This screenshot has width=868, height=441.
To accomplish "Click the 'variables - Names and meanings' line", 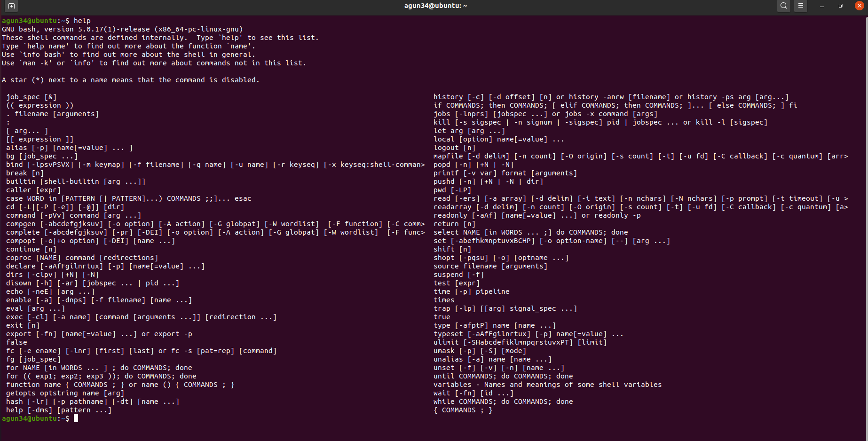I will [x=547, y=385].
